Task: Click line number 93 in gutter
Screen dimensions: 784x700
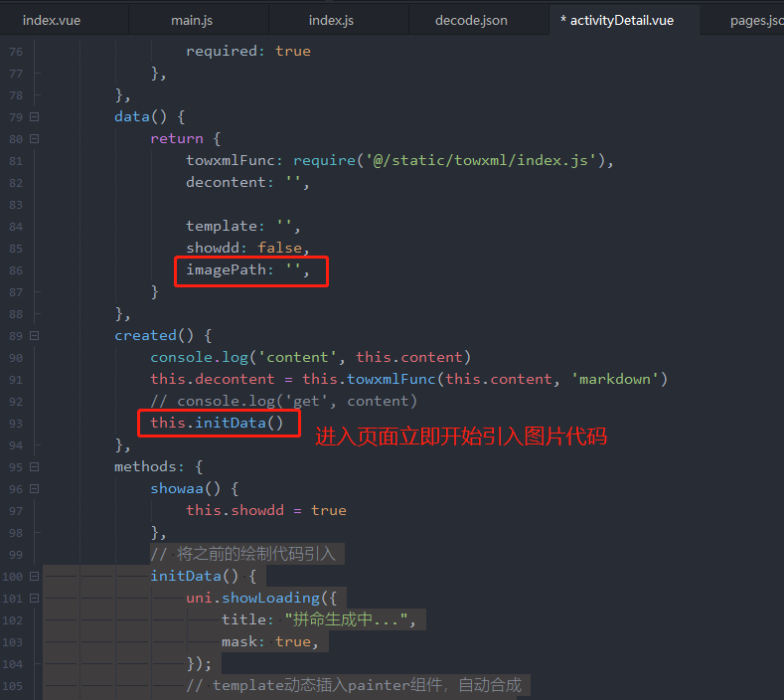Action: (x=16, y=424)
